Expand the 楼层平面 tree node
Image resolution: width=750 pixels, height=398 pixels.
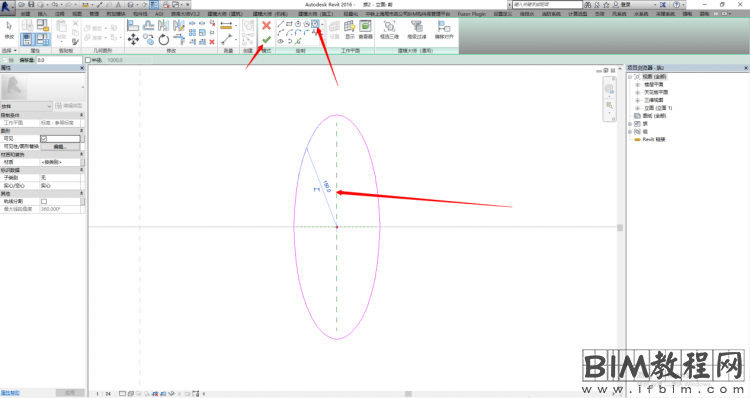(637, 84)
